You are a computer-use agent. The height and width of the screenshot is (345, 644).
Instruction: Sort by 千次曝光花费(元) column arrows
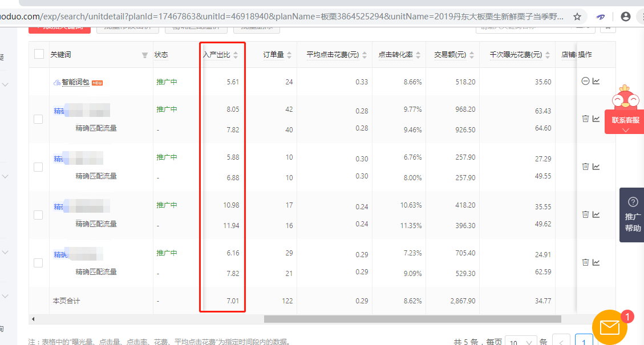(x=548, y=55)
